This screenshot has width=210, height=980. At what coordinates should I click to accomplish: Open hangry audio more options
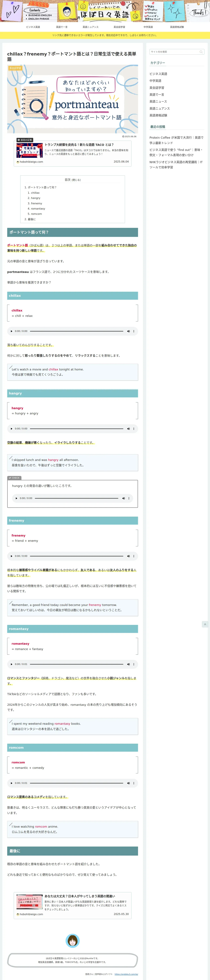coord(133,429)
